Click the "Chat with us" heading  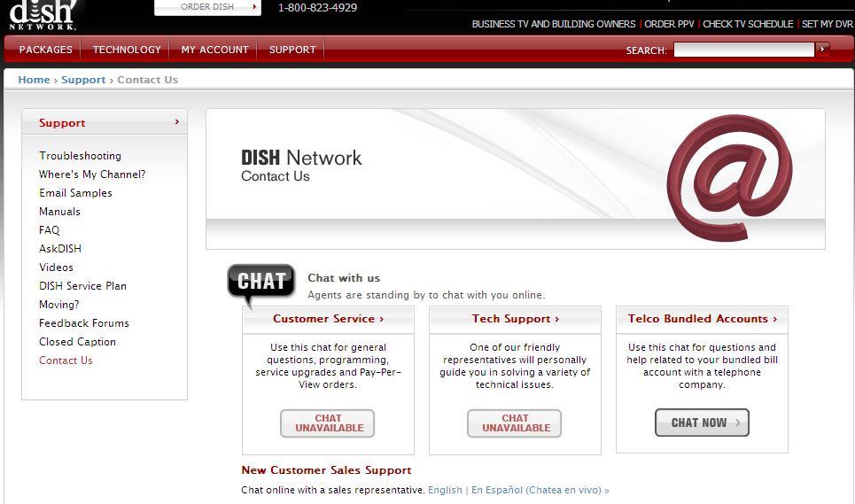344,278
